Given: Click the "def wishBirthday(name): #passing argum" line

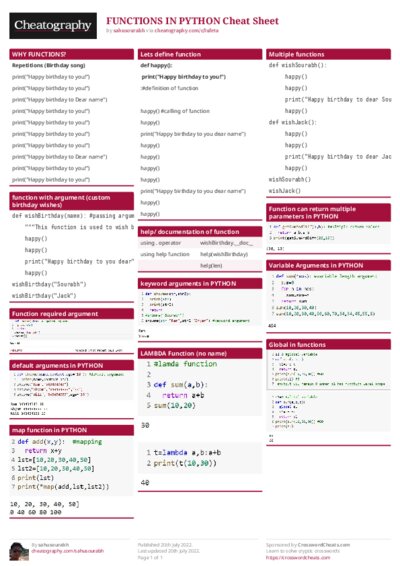Looking at the screenshot, I should pos(73,215).
